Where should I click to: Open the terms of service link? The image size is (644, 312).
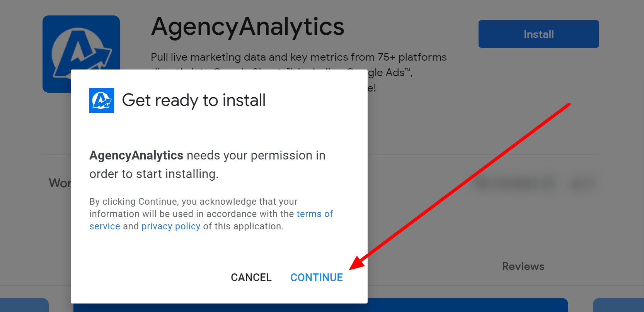click(x=314, y=214)
